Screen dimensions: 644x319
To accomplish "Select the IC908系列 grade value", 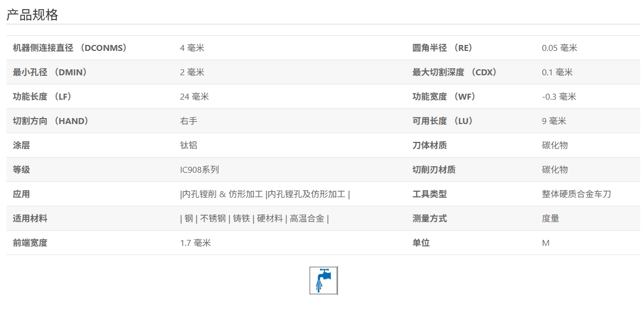I will coord(199,170).
